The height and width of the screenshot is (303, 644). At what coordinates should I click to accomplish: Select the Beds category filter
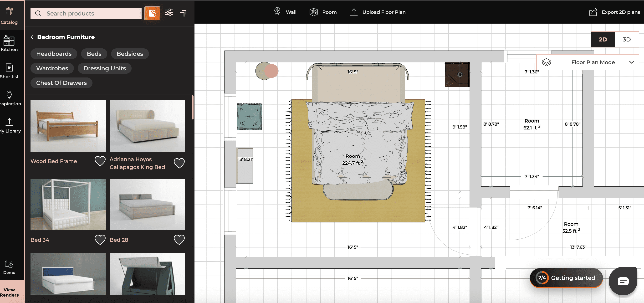click(x=94, y=53)
